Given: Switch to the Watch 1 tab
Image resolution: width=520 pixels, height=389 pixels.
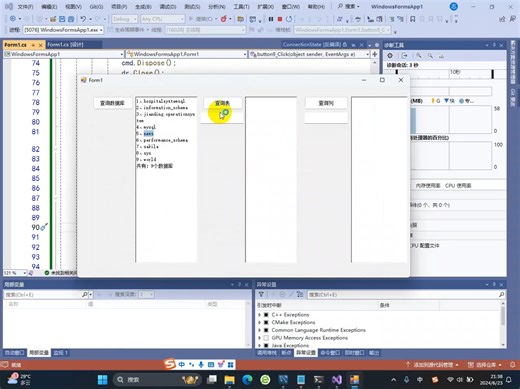Looking at the screenshot, I should click(60, 353).
